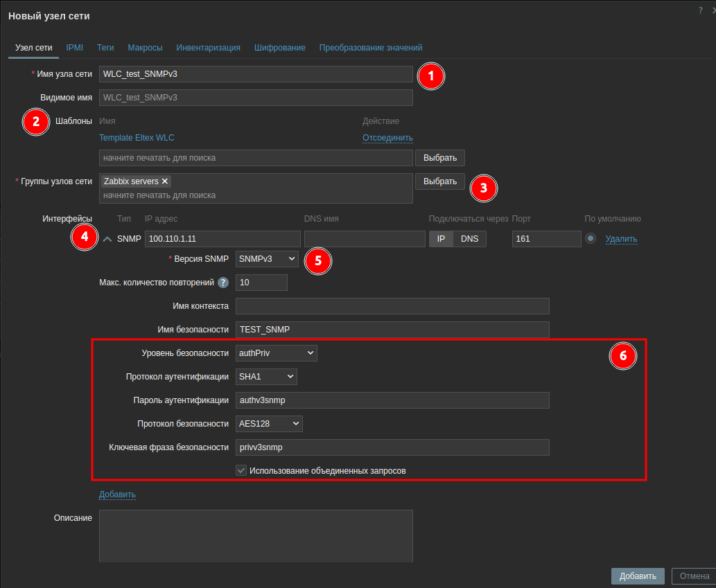Screen dimensions: 716x588
Task: Click the help question mark next to max repetitions
Action: (x=223, y=283)
